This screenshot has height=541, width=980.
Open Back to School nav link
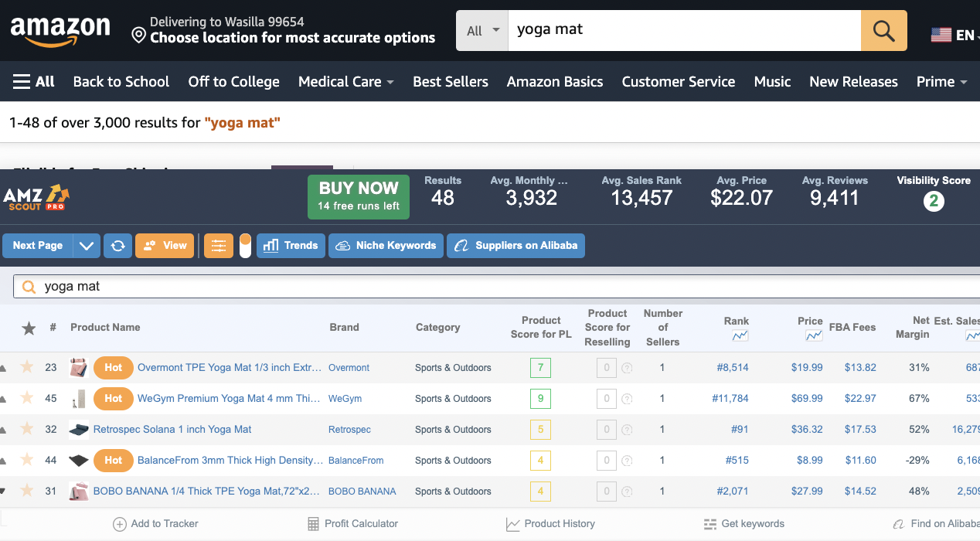point(121,81)
